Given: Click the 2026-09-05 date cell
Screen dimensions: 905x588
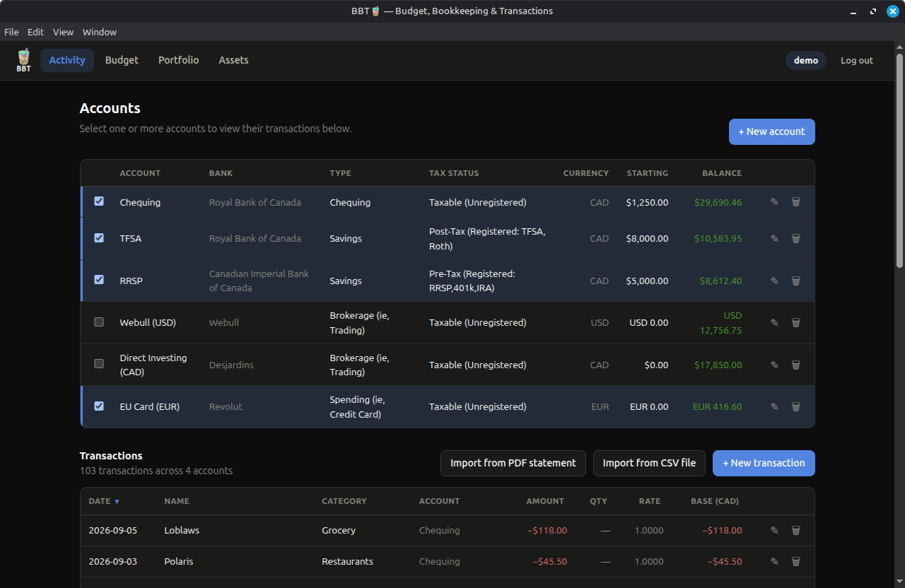Looking at the screenshot, I should [113, 531].
